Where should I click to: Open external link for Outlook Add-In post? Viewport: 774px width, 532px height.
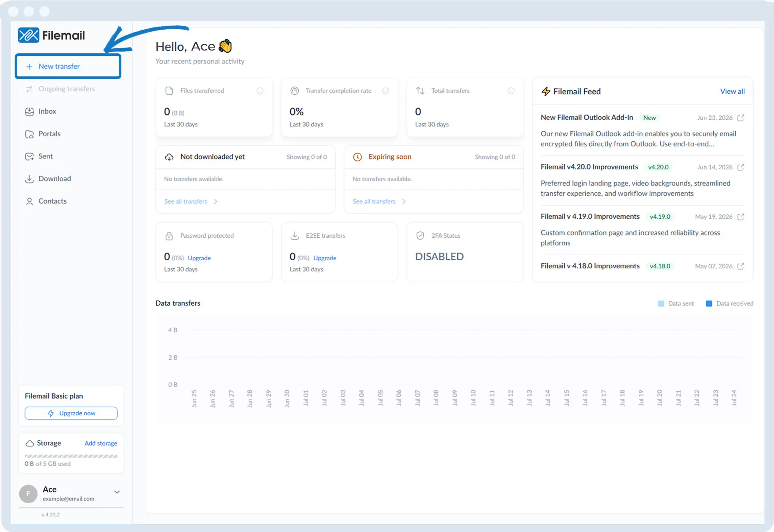741,118
